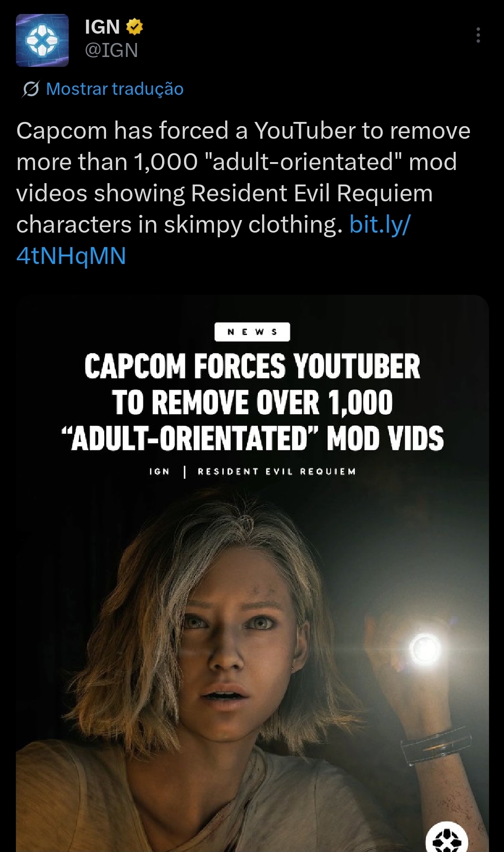Open the bit.ly/ shortened article link
Viewport: 504px width, 852px height.
tap(380, 224)
